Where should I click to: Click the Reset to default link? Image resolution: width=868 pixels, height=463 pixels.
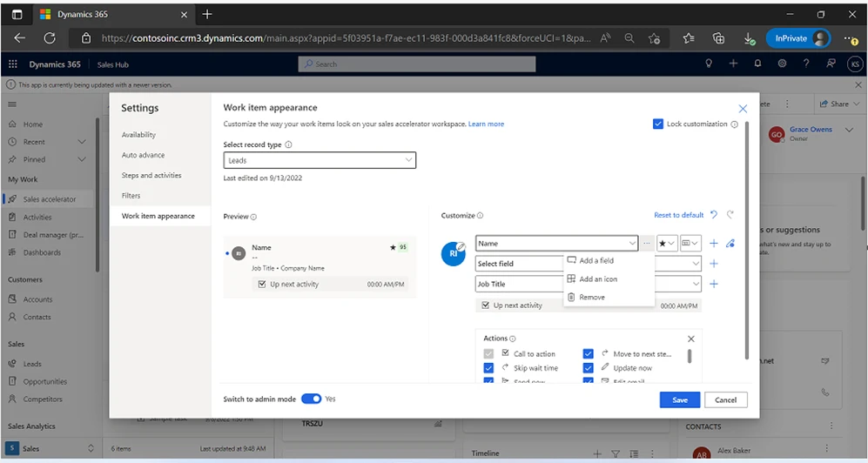pos(679,215)
